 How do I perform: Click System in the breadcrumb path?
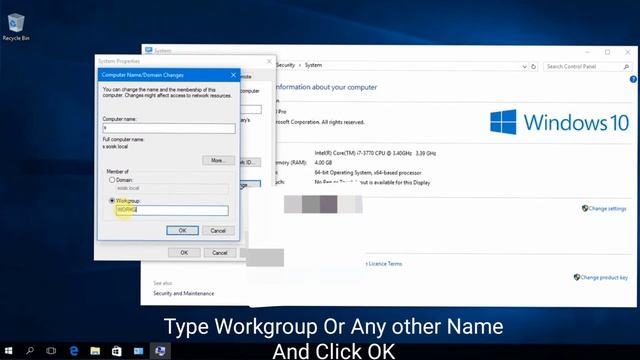click(x=313, y=65)
